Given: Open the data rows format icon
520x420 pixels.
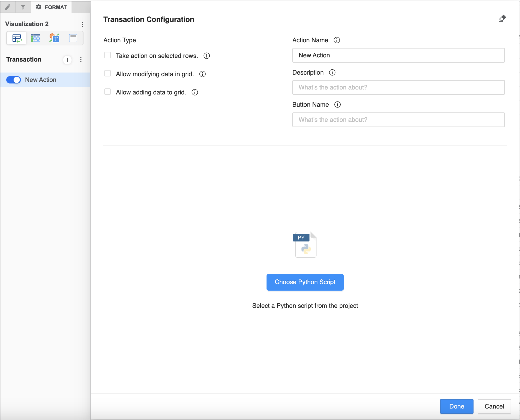Looking at the screenshot, I should 36,38.
